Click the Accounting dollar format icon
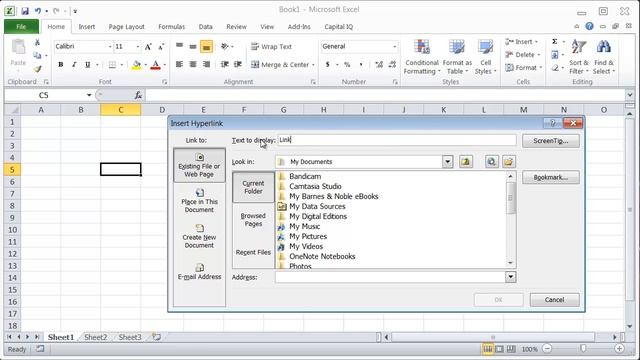The height and width of the screenshot is (360, 640). pos(327,64)
